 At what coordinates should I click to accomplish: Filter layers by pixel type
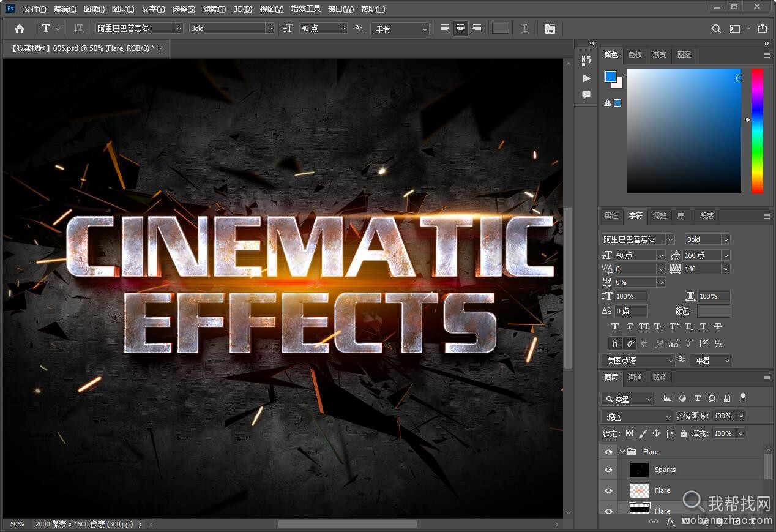[x=668, y=399]
